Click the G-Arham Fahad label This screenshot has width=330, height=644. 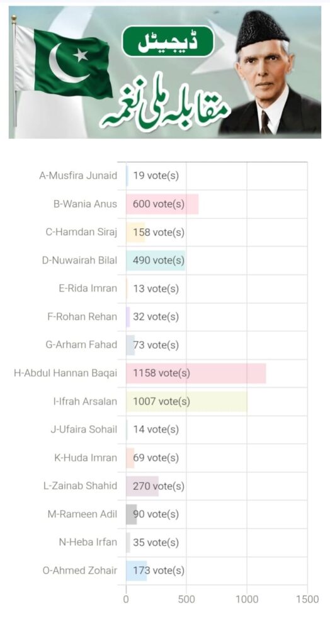pyautogui.click(x=81, y=345)
